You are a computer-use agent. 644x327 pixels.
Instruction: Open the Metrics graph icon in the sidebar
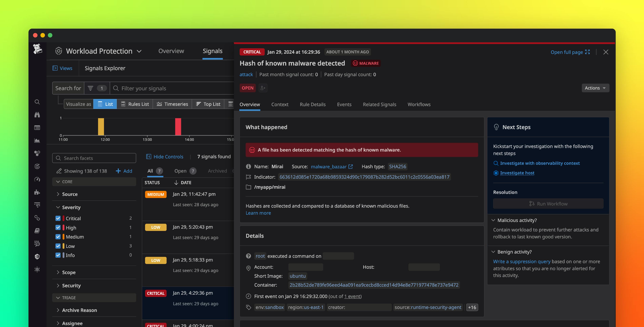(37, 140)
